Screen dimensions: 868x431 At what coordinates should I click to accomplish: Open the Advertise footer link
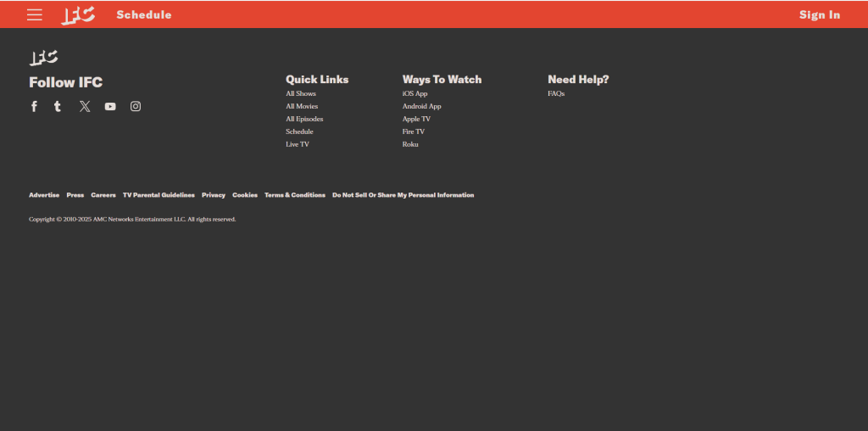tap(44, 195)
